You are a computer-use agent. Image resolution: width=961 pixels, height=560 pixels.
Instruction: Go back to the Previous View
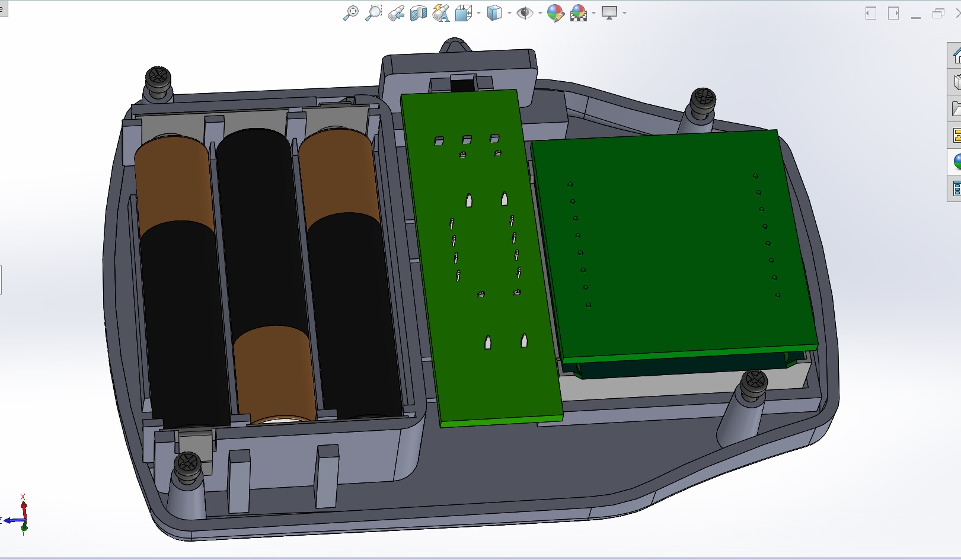[395, 13]
